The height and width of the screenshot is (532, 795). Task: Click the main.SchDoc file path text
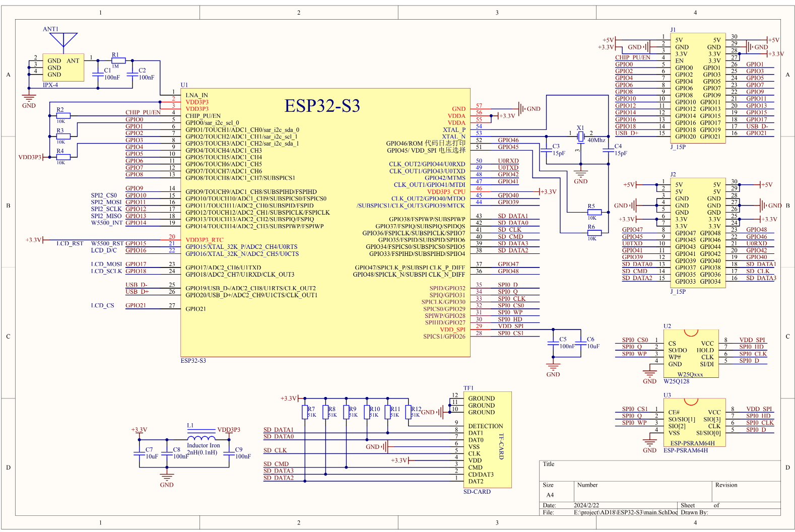coord(626,512)
